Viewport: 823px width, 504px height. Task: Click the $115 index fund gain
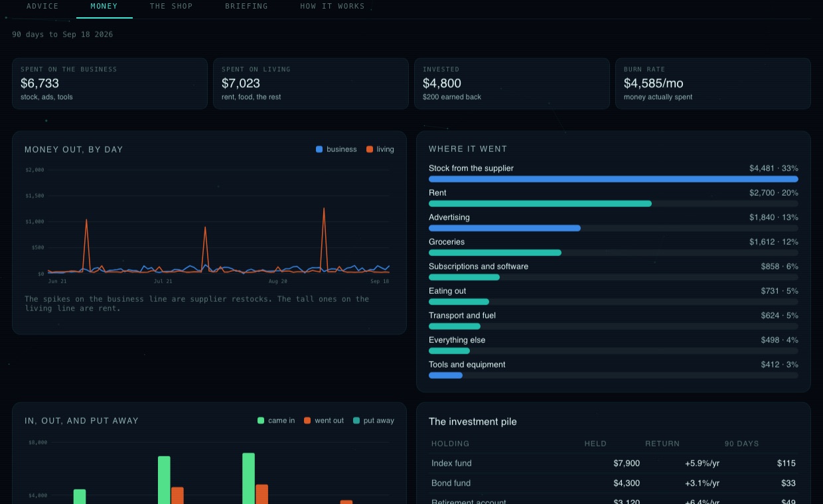point(786,464)
